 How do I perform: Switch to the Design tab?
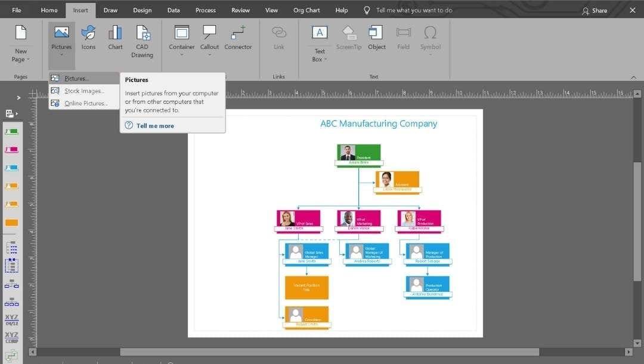(x=142, y=10)
